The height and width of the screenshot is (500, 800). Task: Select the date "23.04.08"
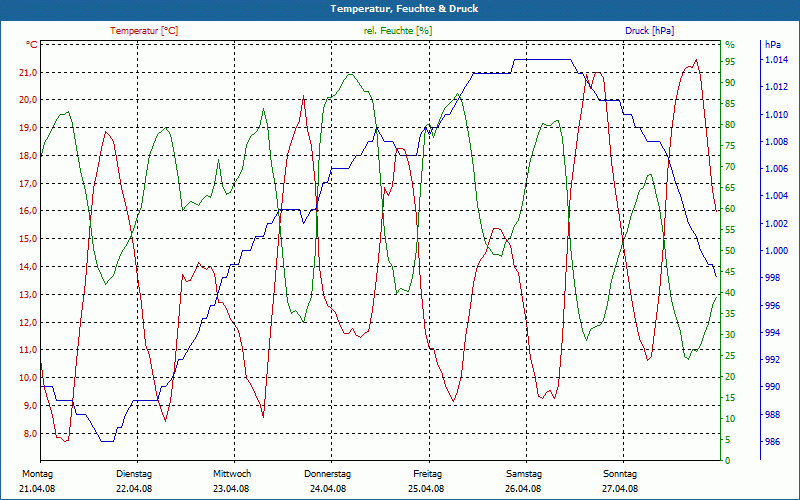tap(231, 489)
